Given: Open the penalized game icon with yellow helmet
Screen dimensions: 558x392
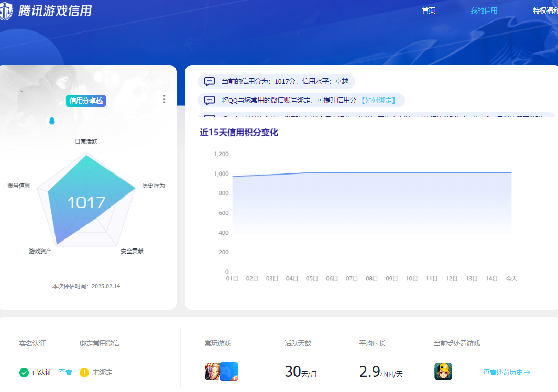Looking at the screenshot, I should click(x=443, y=372).
